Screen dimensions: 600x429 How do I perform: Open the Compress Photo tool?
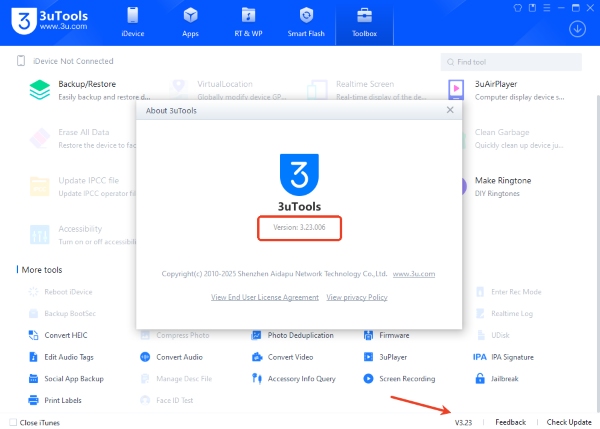click(175, 335)
